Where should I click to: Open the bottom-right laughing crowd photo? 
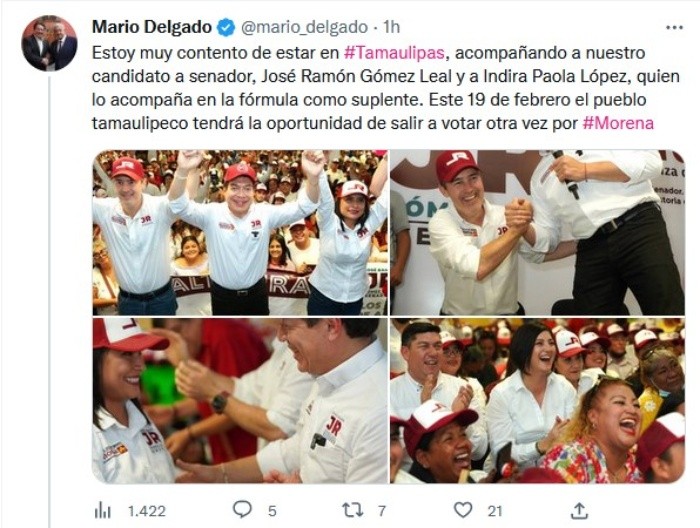[537, 400]
